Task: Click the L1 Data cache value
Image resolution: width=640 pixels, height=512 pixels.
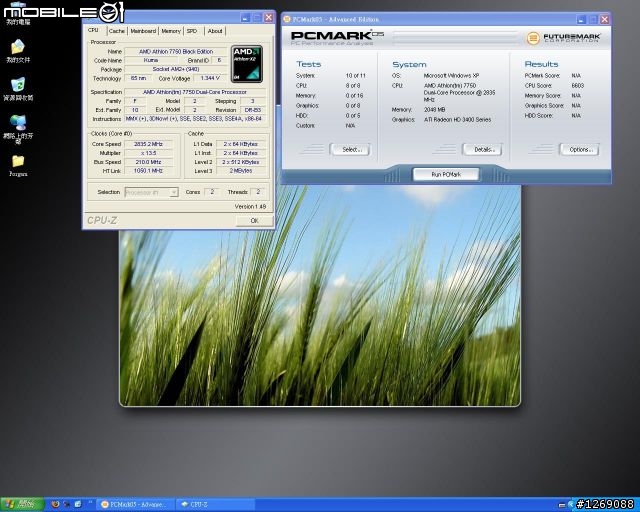Action: (240, 144)
